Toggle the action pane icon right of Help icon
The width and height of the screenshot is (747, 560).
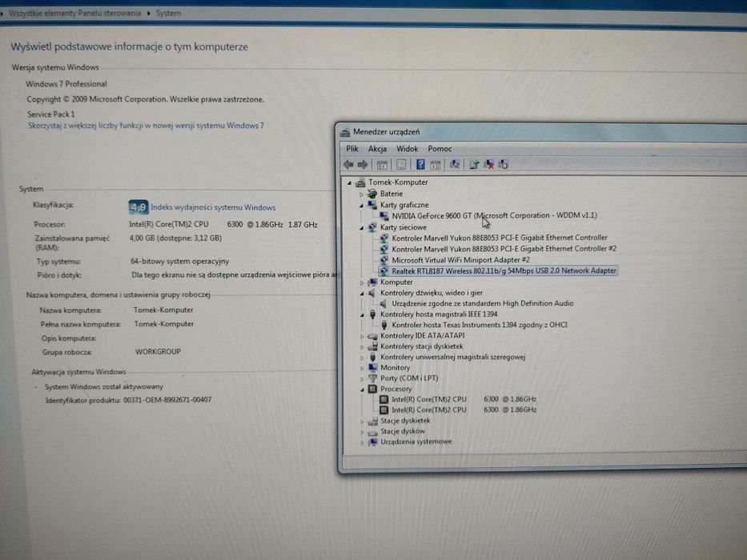pyautogui.click(x=435, y=165)
